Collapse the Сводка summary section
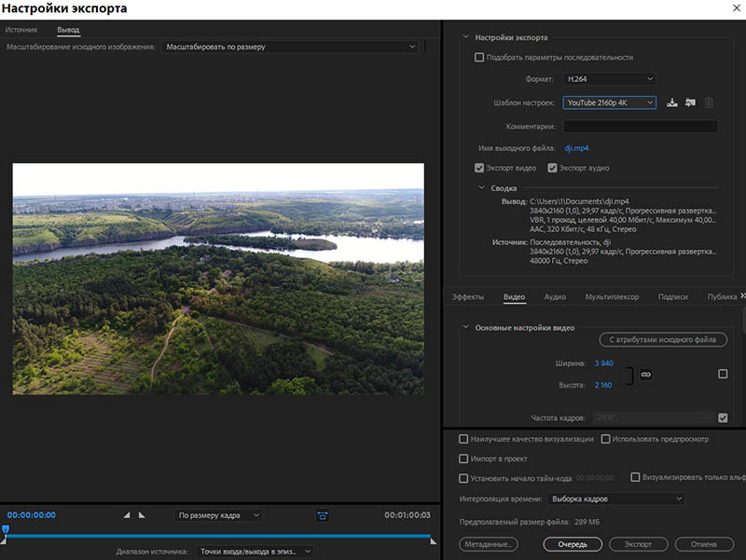Screen dimensions: 746x560 coord(481,188)
